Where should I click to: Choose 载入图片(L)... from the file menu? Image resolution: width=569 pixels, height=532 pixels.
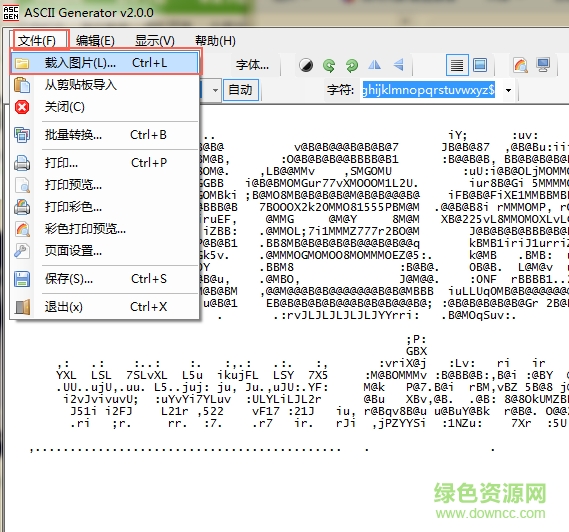[x=105, y=63]
